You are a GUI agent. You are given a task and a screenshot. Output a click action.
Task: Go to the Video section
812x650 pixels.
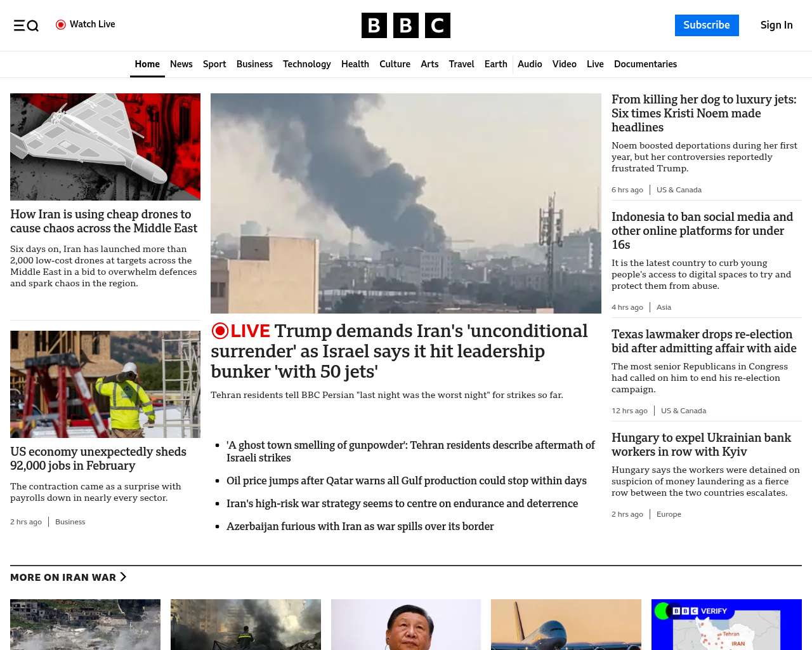pyautogui.click(x=565, y=64)
